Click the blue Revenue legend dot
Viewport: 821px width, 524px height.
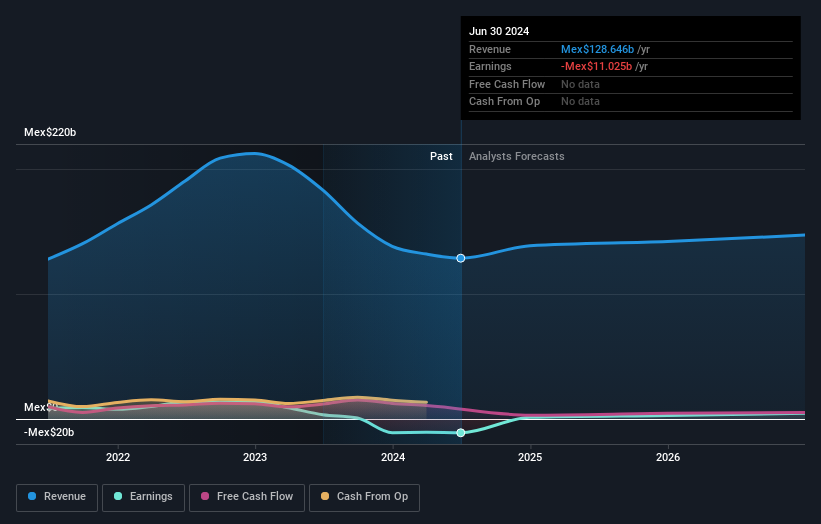click(32, 496)
